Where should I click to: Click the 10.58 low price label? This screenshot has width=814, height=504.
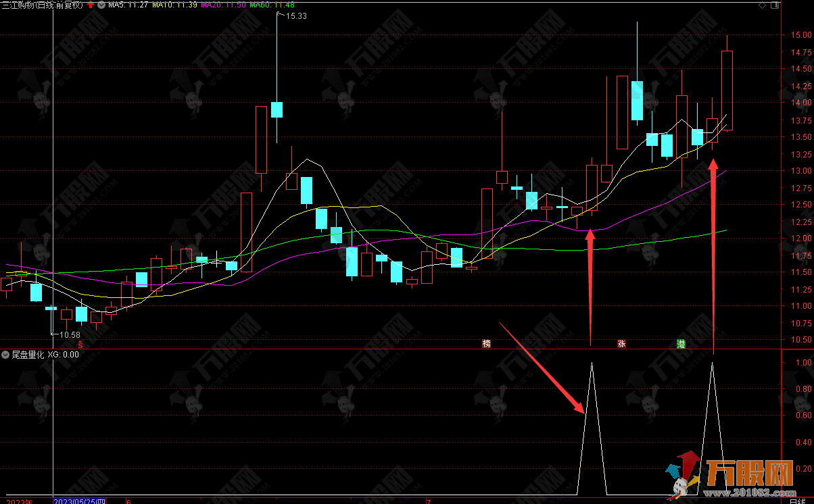[x=70, y=334]
